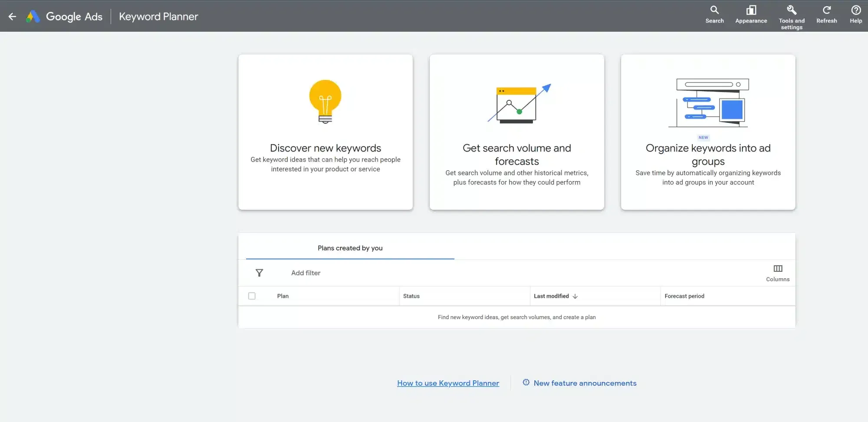Image resolution: width=868 pixels, height=422 pixels.
Task: Click the back arrow to exit Keyword Planner
Action: click(12, 16)
